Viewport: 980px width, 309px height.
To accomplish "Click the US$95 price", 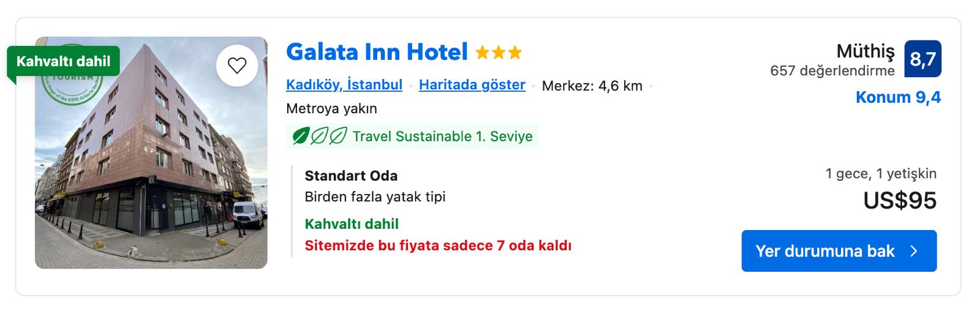I will point(900,201).
